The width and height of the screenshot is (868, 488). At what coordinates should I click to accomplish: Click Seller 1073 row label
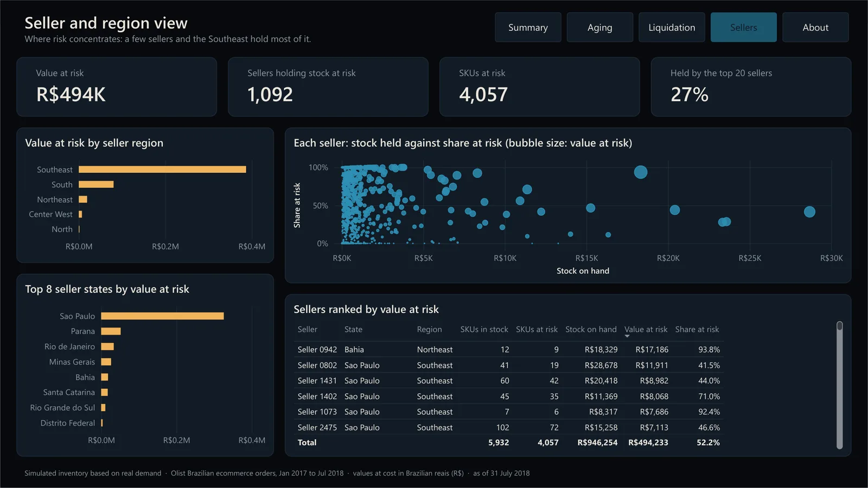[317, 412]
